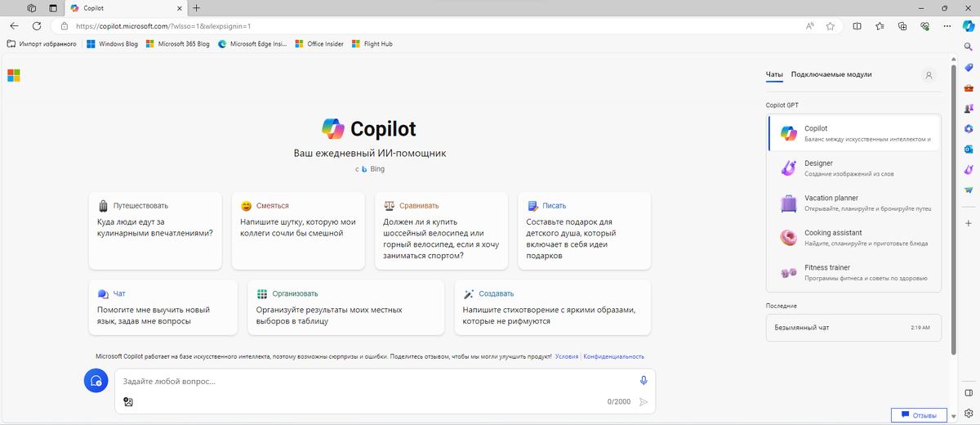
Task: Open the tab actions menu icon
Action: click(x=53, y=7)
